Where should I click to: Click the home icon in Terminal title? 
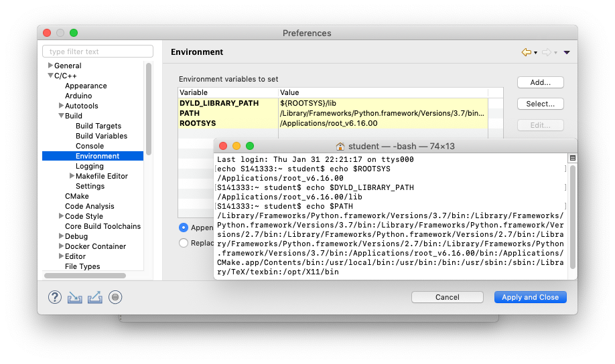[x=340, y=147]
